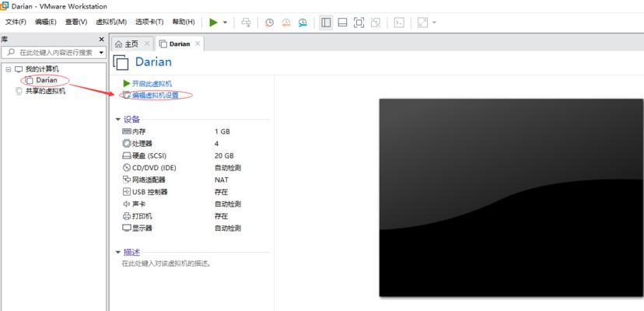Click the 显示器 display device icon
Viewport: 644px width, 311px height.
[127, 228]
